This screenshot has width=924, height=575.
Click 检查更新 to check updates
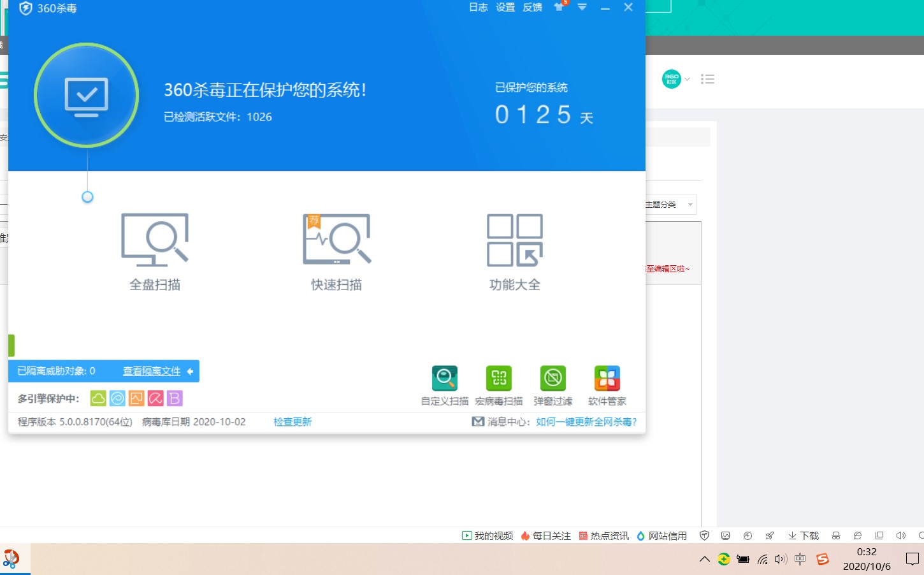[x=292, y=421]
